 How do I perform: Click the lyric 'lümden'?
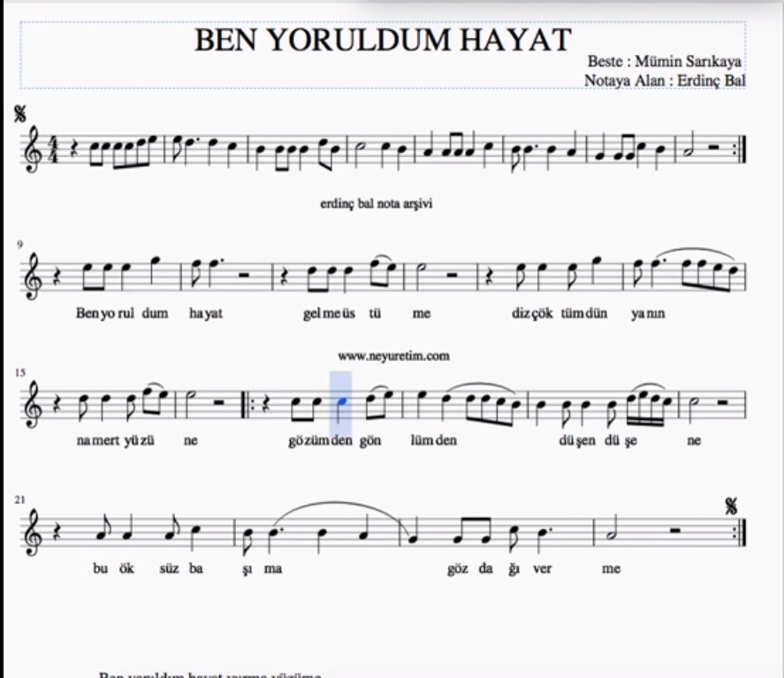[433, 440]
